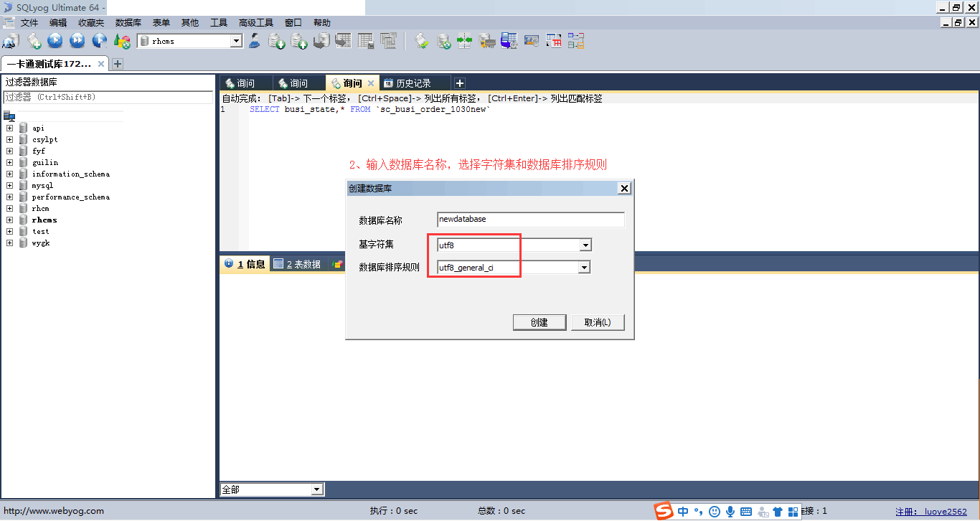Click the Sogou S input method logo
This screenshot has width=980, height=521.
(664, 512)
